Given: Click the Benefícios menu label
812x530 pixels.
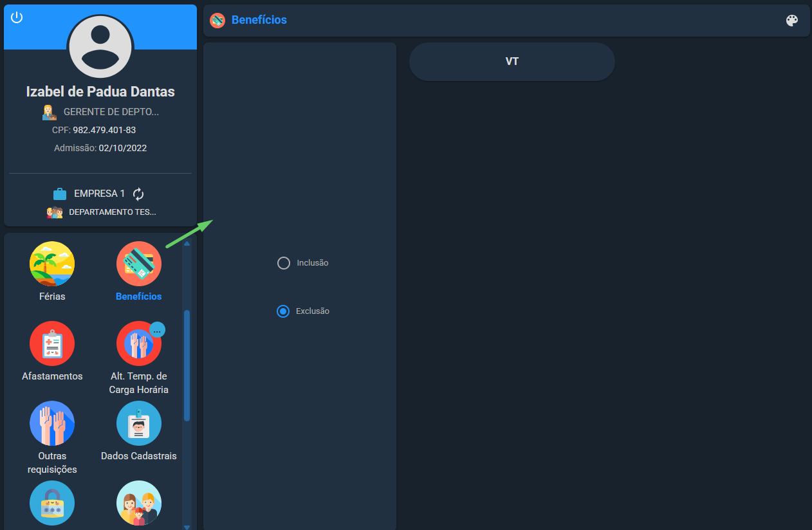Looking at the screenshot, I should click(139, 297).
